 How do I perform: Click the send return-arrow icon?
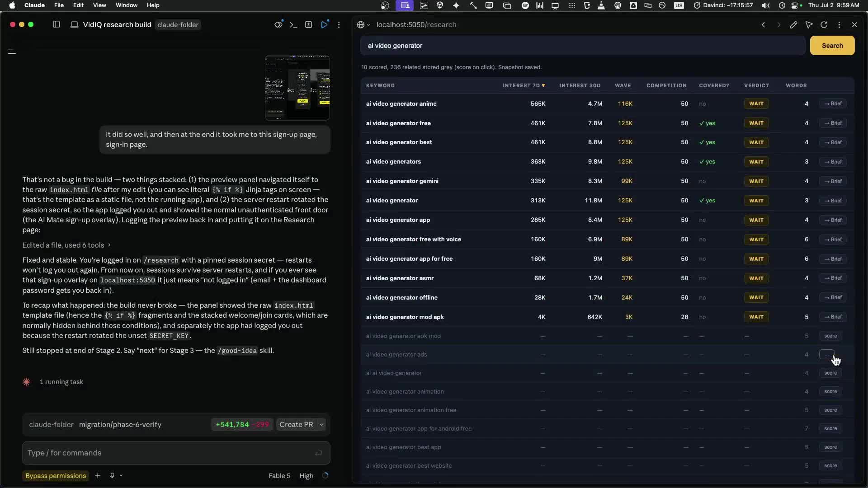319,453
